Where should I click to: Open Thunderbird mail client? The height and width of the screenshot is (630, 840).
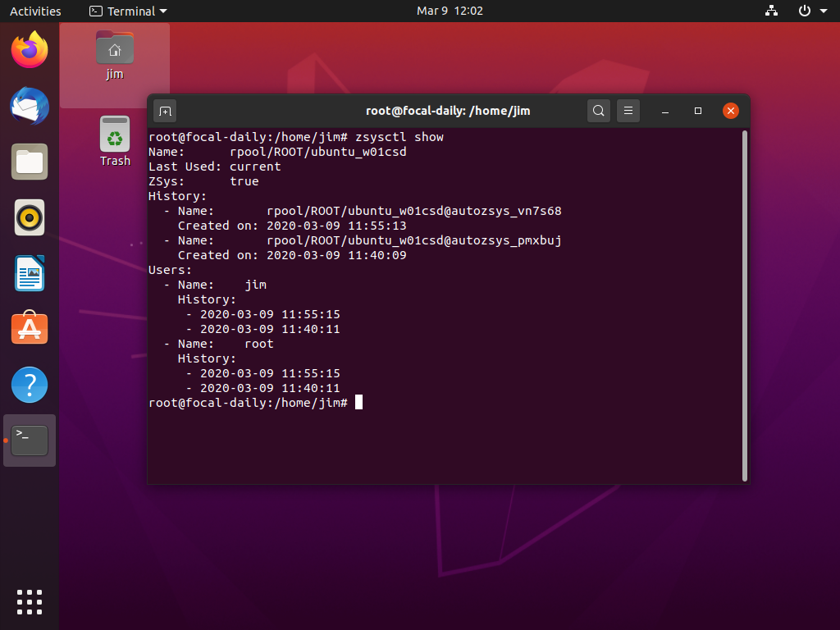click(x=29, y=106)
